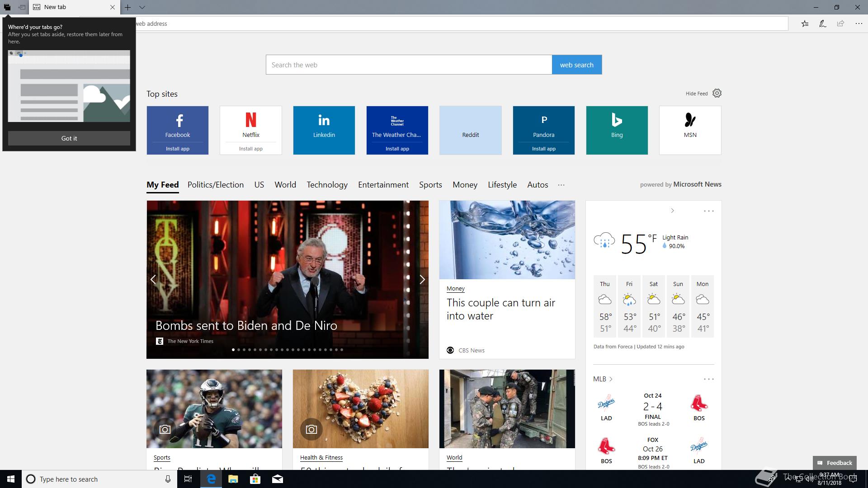The height and width of the screenshot is (488, 868).
Task: Switch to the US tab
Action: tap(259, 185)
